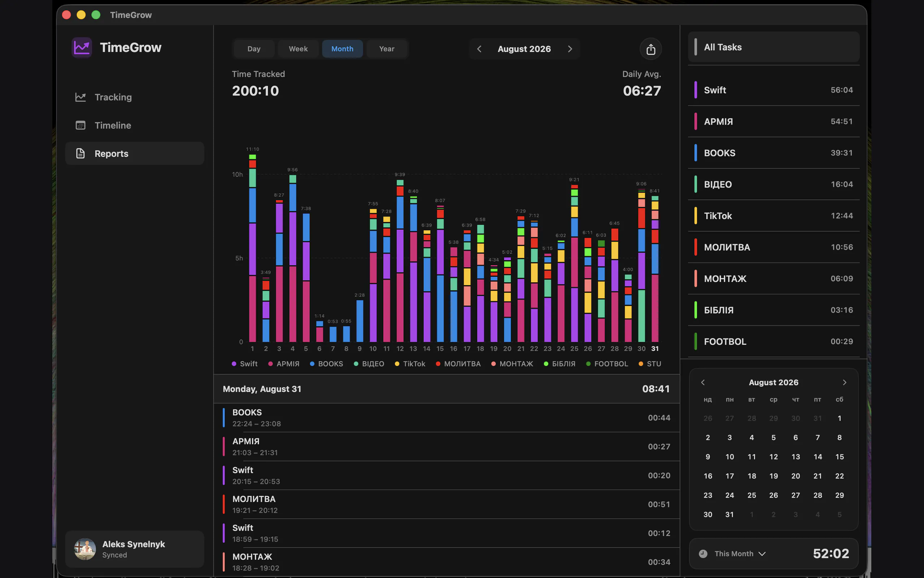Viewport: 924px width, 578px height.
Task: Select the TikTok task row
Action: [773, 216]
